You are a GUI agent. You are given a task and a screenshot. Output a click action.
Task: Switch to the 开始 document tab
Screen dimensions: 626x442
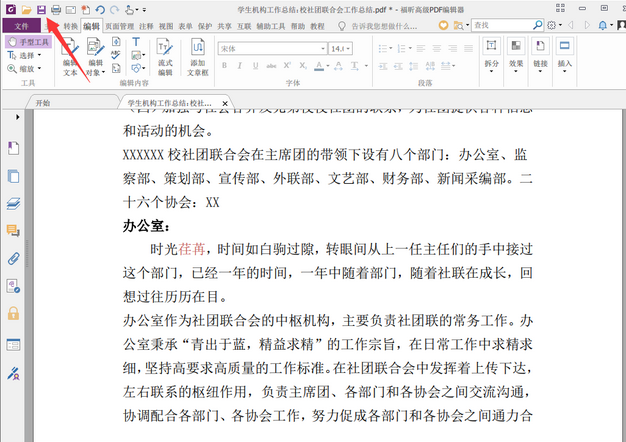point(43,103)
